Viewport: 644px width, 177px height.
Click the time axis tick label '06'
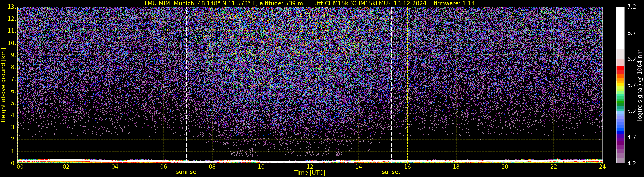164,167
